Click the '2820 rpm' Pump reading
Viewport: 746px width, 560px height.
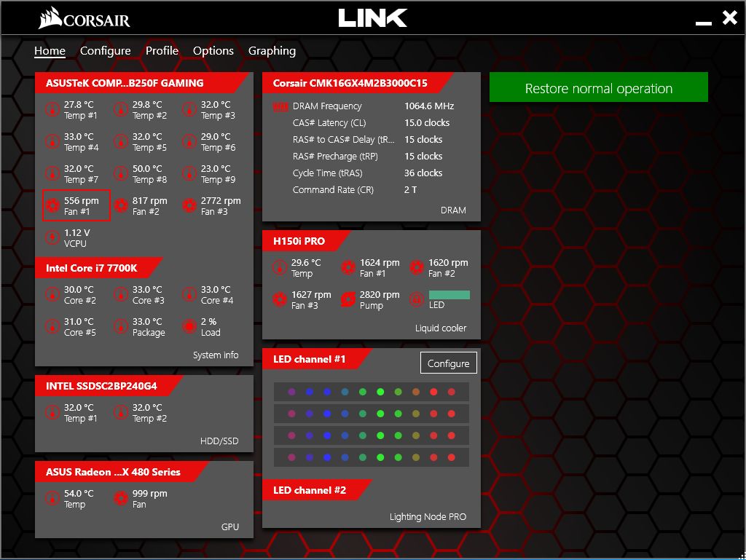(380, 295)
